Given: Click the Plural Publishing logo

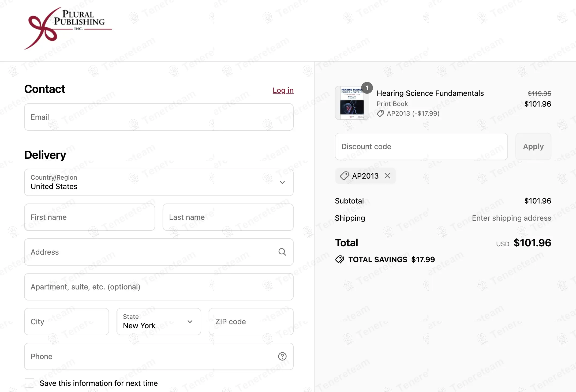Looking at the screenshot, I should [x=68, y=28].
